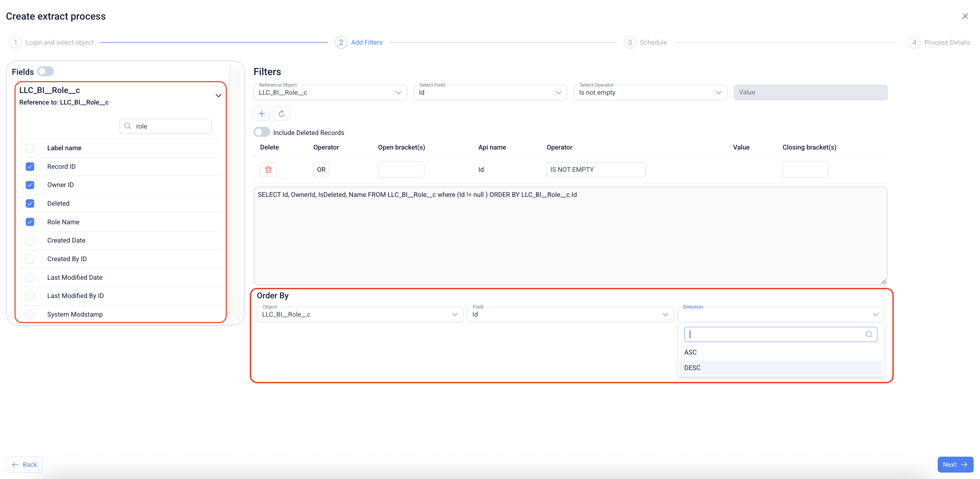This screenshot has width=980, height=479.
Task: Click the plus icon to add filter
Action: click(x=262, y=113)
